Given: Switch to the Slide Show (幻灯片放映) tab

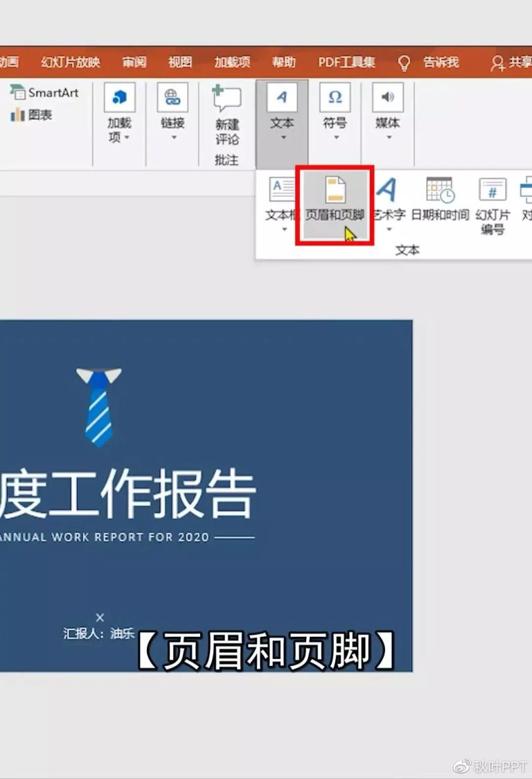Looking at the screenshot, I should click(71, 62).
